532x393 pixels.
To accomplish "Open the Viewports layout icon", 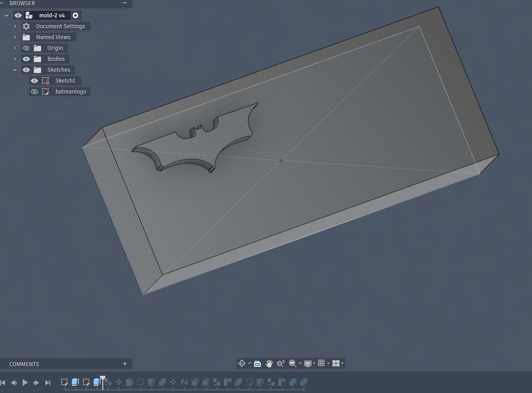I will click(x=336, y=363).
